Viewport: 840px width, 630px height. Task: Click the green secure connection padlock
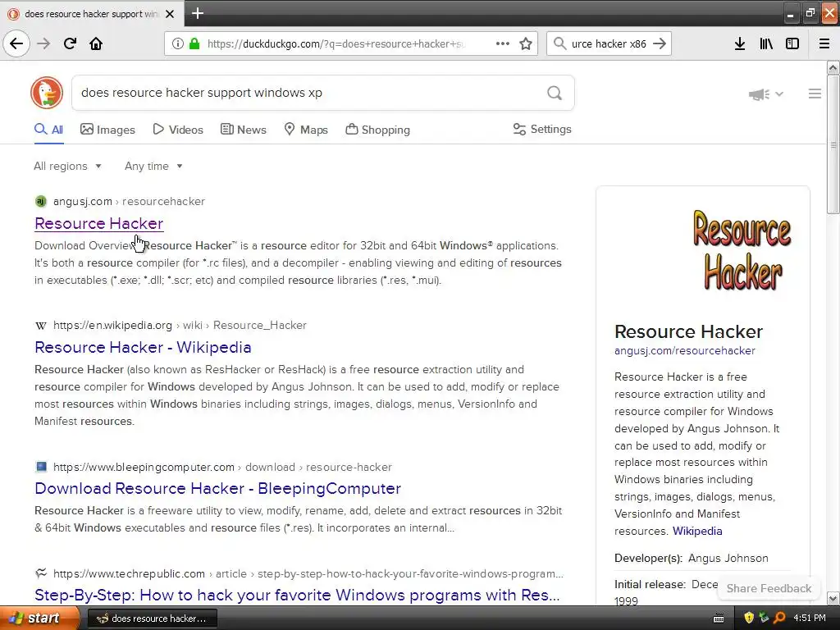[194, 43]
